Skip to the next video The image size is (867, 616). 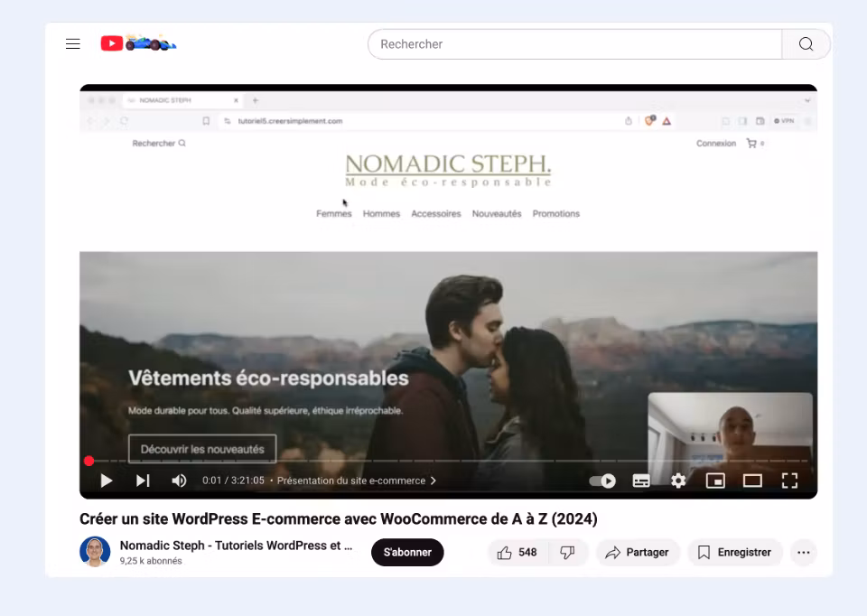[143, 481]
